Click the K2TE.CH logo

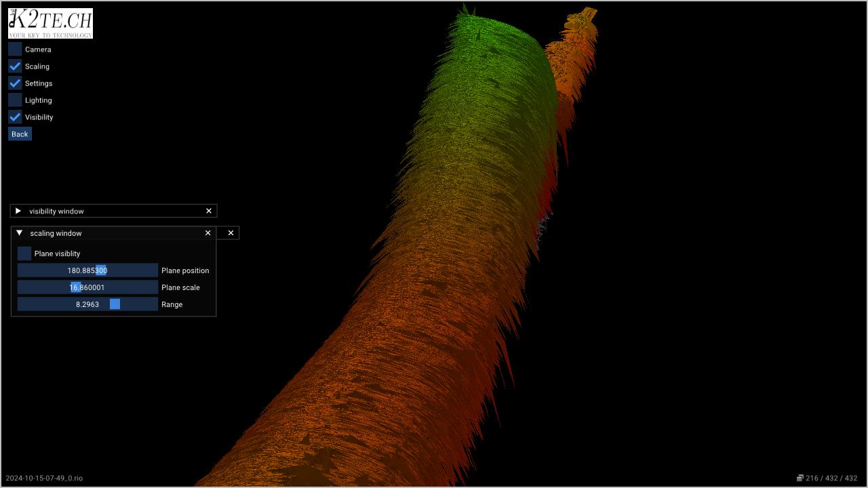(x=50, y=23)
